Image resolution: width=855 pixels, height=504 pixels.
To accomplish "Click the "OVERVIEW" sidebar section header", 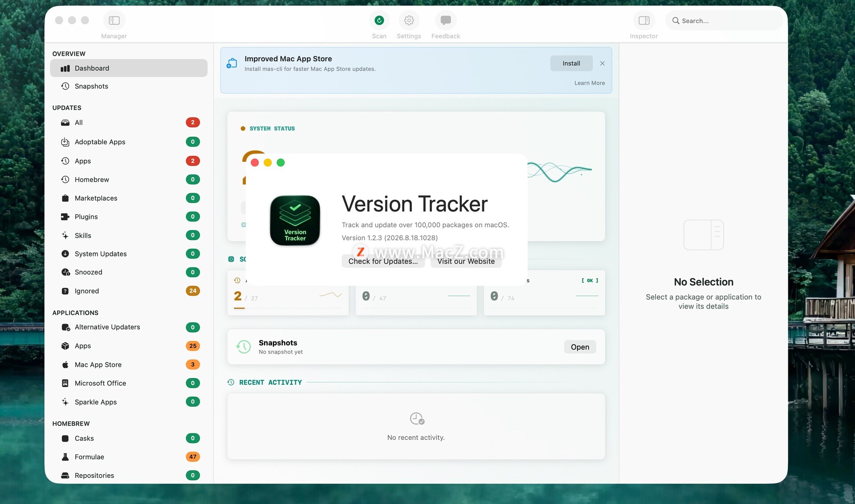I will point(69,54).
